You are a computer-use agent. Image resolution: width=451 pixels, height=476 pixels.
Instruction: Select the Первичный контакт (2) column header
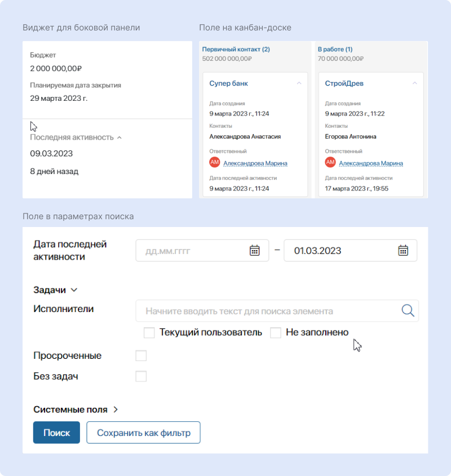(236, 50)
